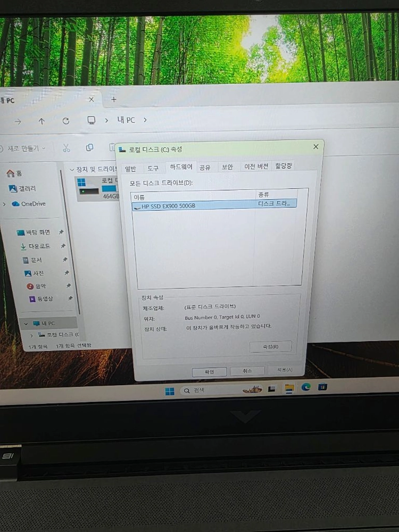Open 홈 in the sidebar

[x=14, y=173]
